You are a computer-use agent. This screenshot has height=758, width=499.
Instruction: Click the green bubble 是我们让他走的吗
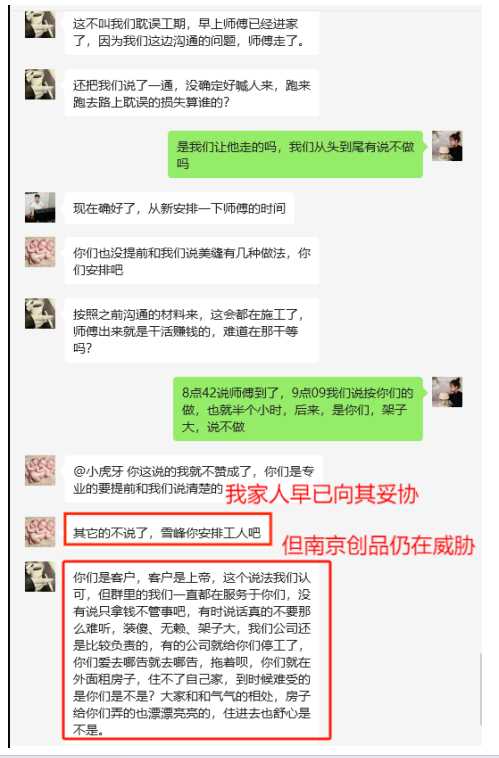pyautogui.click(x=295, y=155)
